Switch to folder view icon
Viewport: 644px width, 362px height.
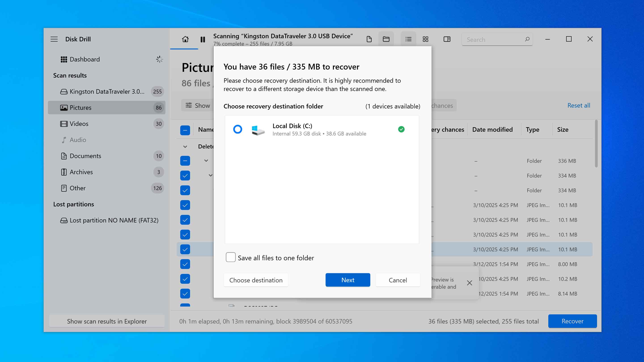coord(386,39)
